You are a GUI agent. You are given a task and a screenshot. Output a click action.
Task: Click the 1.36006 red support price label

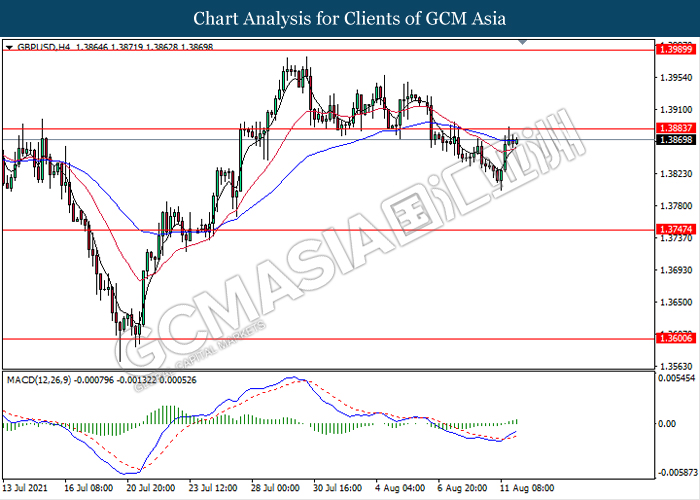(676, 338)
